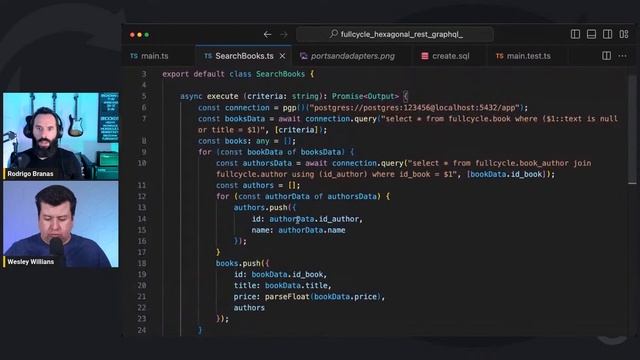The image size is (640, 360).
Task: Click line number 12 in the gutter
Action: click(x=142, y=197)
